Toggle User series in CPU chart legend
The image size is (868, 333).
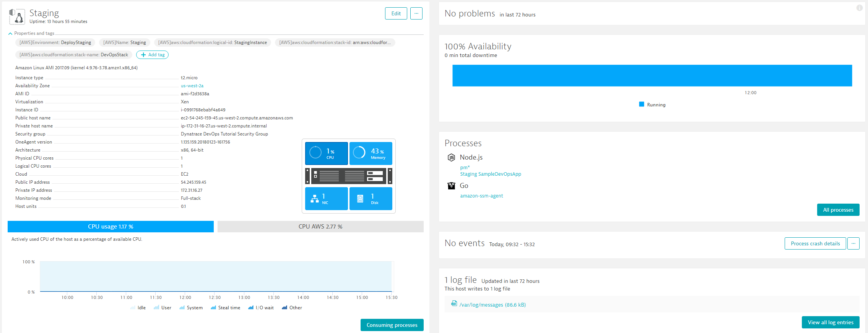coord(163,308)
